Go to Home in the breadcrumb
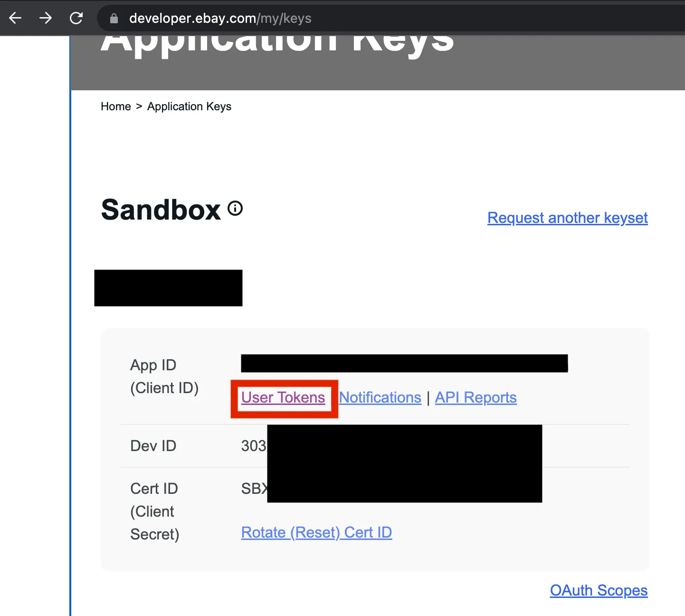685x616 pixels. (116, 106)
